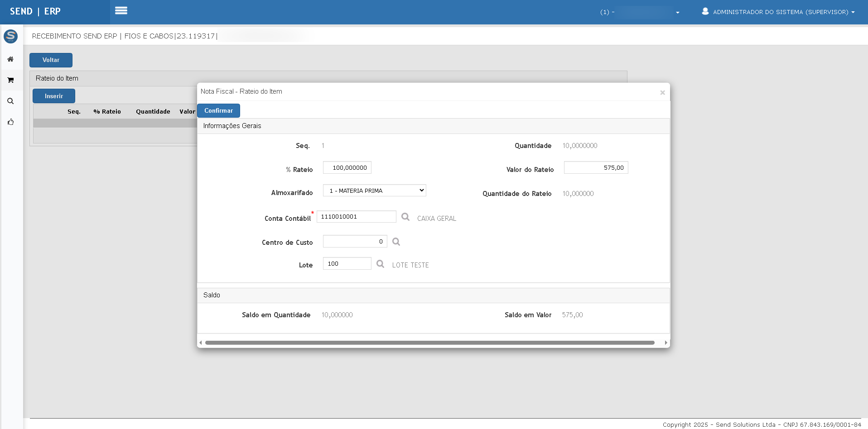Screen dimensions: 868x429
Task: Close the Nota Fiscal rateio dialog
Action: coord(662,93)
